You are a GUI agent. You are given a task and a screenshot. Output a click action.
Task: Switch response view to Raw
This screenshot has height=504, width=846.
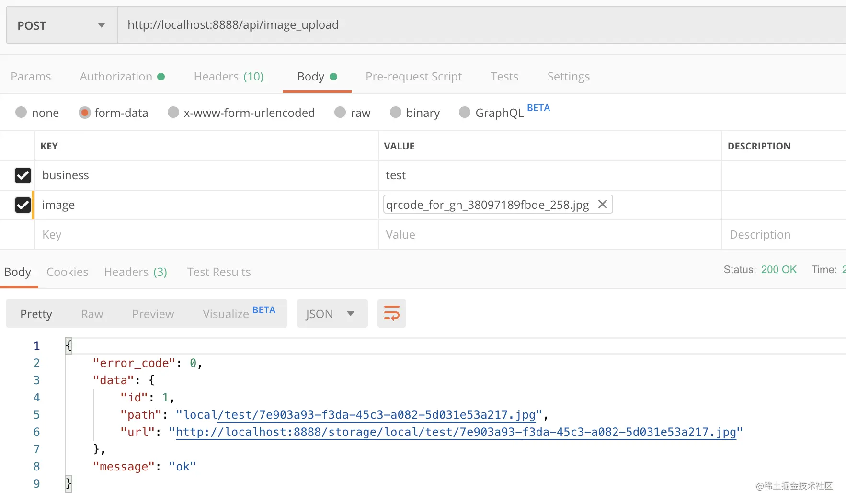click(92, 314)
